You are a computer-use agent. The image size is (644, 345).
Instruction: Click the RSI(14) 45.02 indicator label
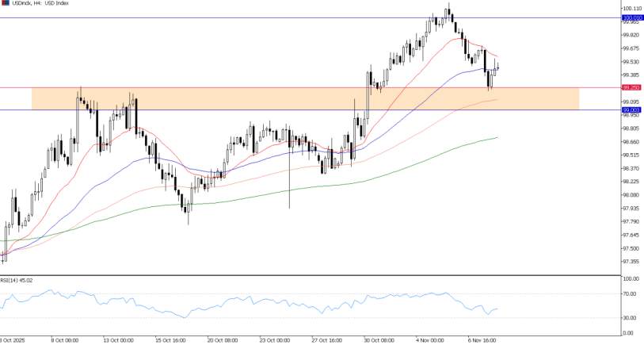tap(17, 281)
